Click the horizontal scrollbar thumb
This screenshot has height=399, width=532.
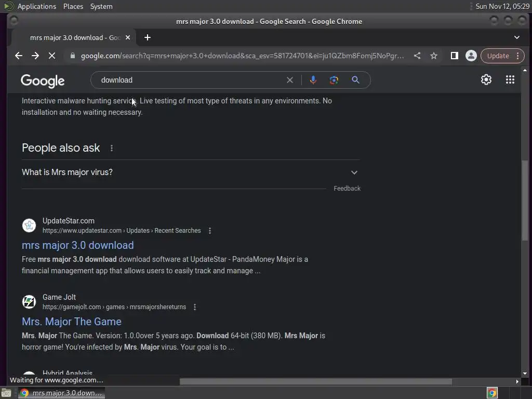coord(315,382)
